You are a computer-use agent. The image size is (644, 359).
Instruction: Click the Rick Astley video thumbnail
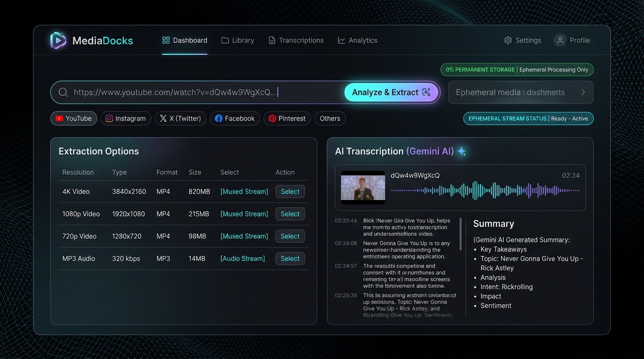(x=363, y=187)
